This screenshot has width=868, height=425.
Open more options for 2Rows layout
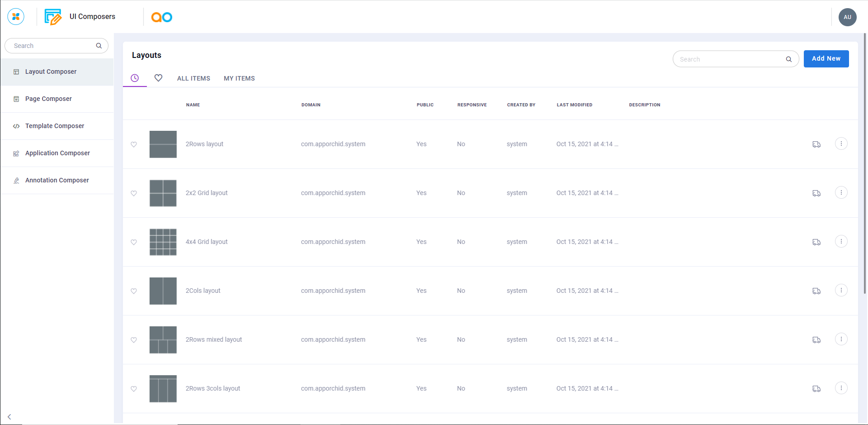click(x=841, y=144)
